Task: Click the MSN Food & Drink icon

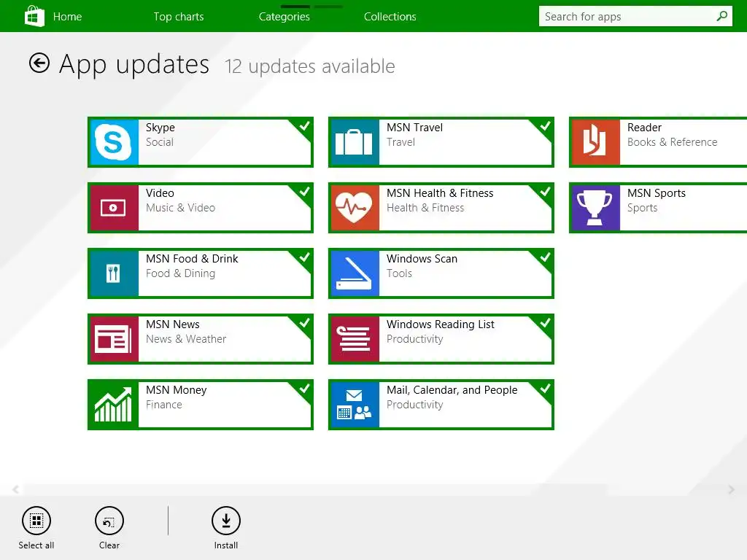Action: [113, 273]
